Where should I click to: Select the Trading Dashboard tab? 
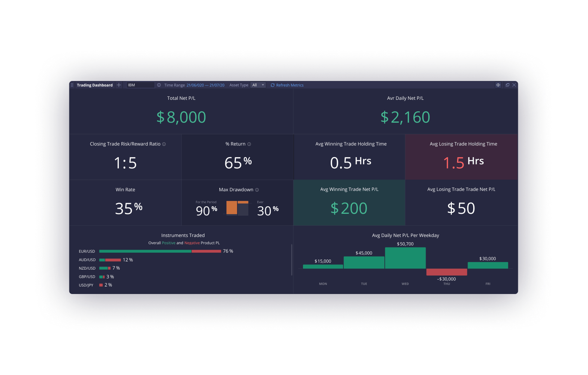point(95,85)
